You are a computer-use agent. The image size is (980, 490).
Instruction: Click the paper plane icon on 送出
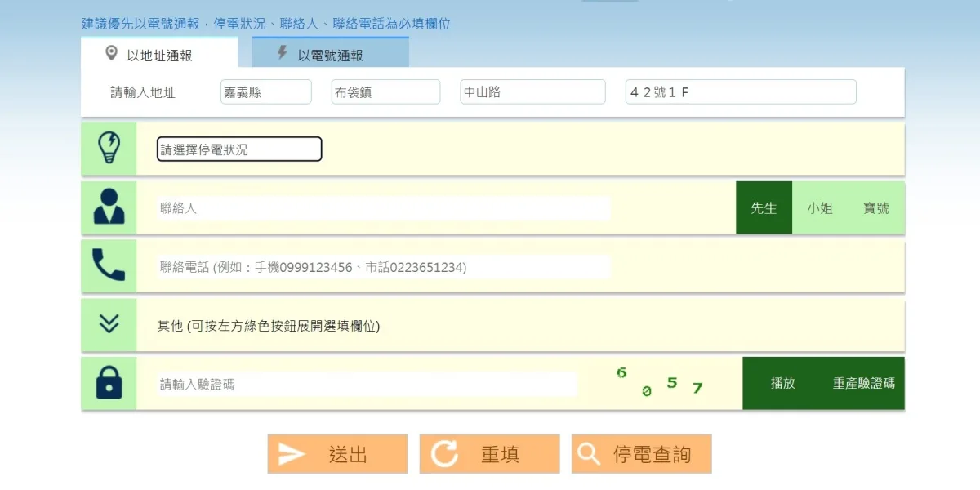292,454
